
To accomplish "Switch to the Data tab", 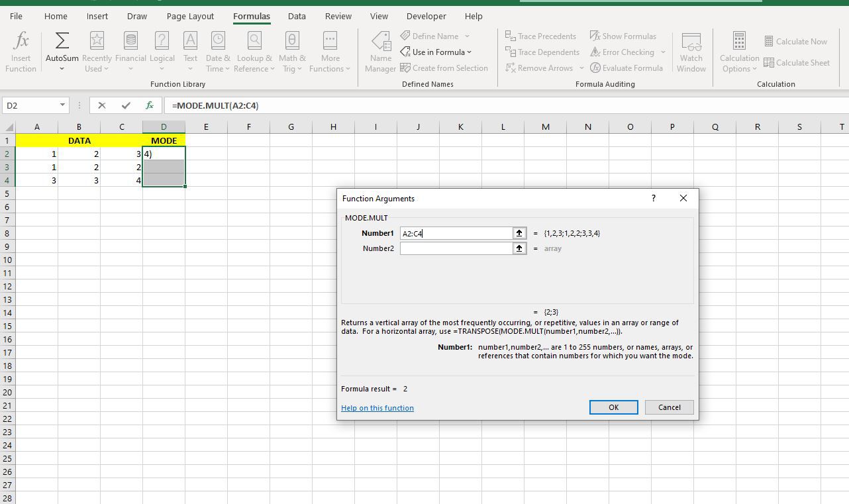I will pyautogui.click(x=297, y=16).
